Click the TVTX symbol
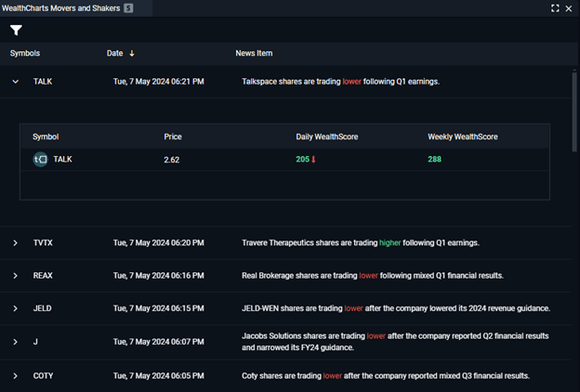This screenshot has height=392, width=580. (x=43, y=243)
